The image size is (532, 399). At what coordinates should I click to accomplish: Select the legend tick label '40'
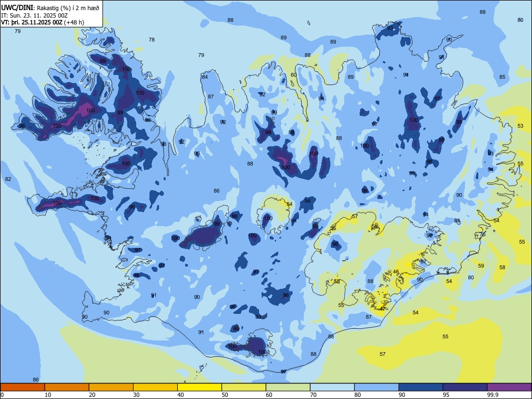(x=180, y=395)
